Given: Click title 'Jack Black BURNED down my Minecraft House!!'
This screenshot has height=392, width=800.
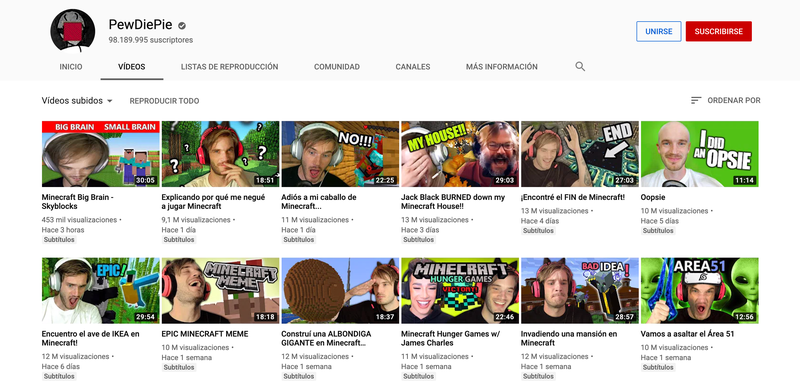Looking at the screenshot, I should [x=453, y=202].
